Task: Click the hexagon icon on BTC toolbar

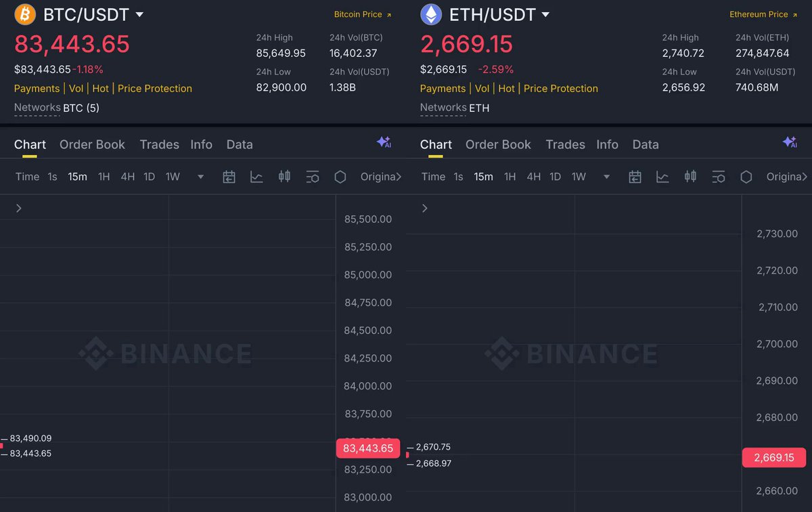Action: tap(340, 177)
